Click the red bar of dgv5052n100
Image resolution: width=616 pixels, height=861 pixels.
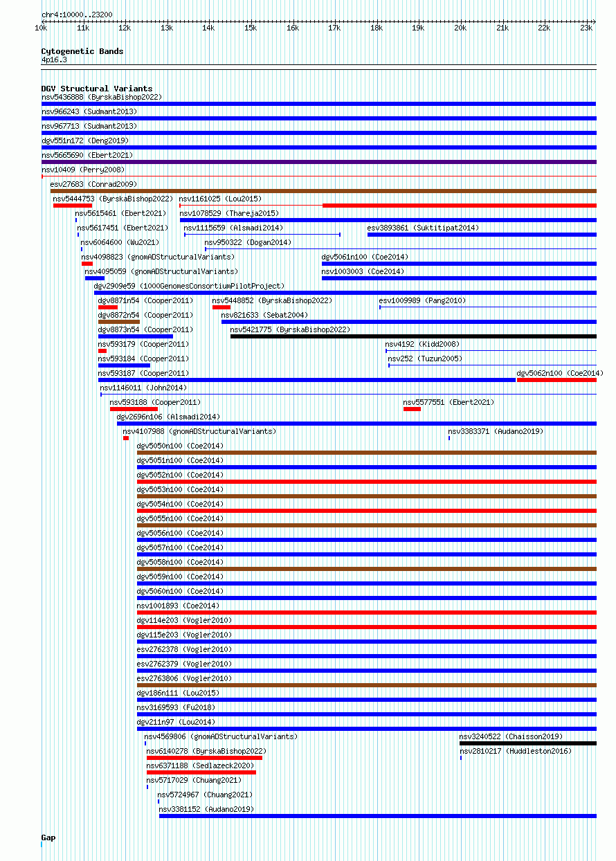tap(366, 482)
